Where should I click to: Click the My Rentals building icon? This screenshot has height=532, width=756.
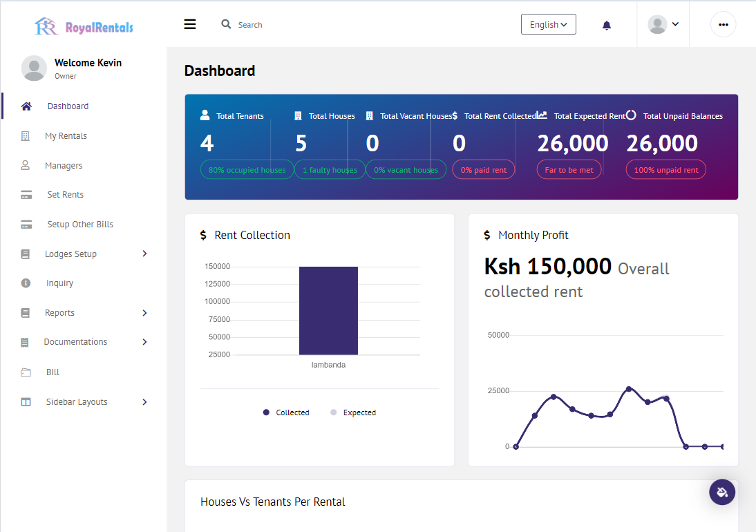tap(26, 136)
